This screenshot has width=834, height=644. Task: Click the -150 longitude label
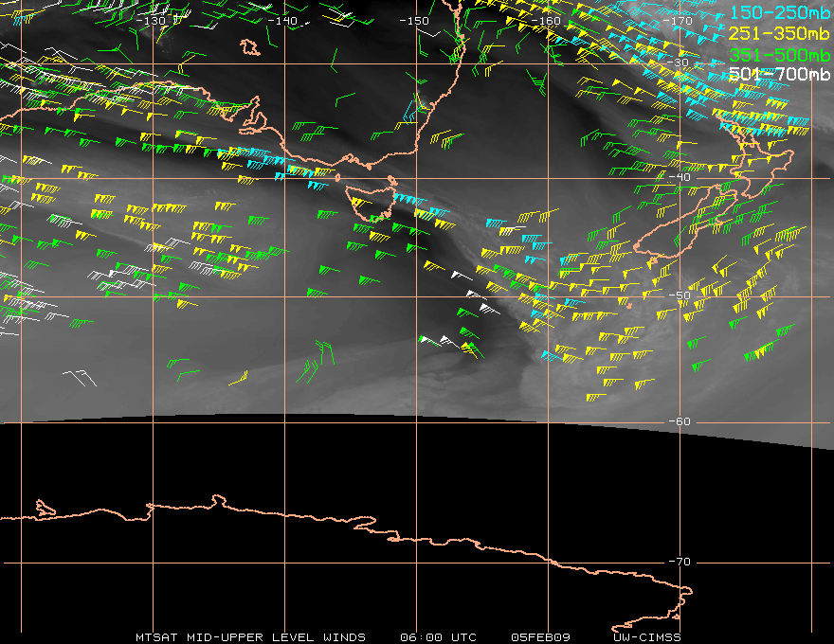click(414, 21)
